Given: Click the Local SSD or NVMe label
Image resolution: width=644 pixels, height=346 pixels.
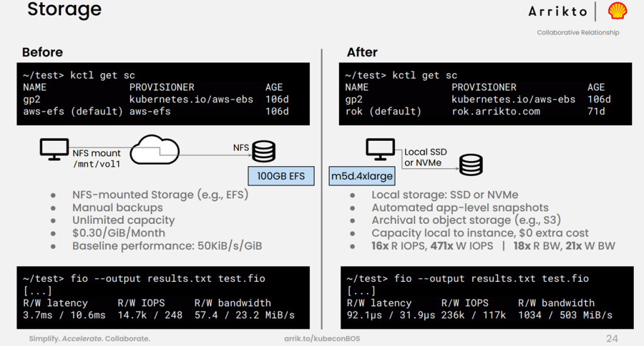Looking at the screenshot, I should 425,157.
